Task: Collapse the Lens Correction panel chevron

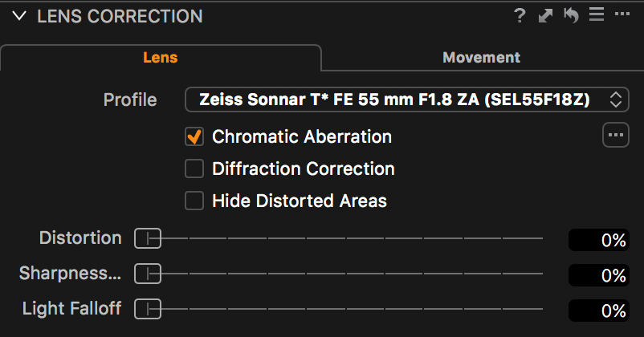Action: pos(19,16)
